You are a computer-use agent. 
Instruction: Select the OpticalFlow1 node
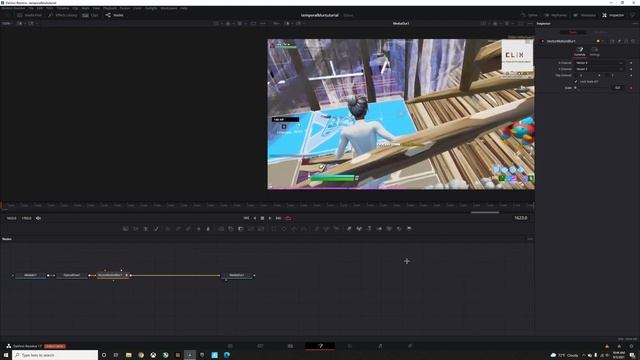tap(72, 276)
